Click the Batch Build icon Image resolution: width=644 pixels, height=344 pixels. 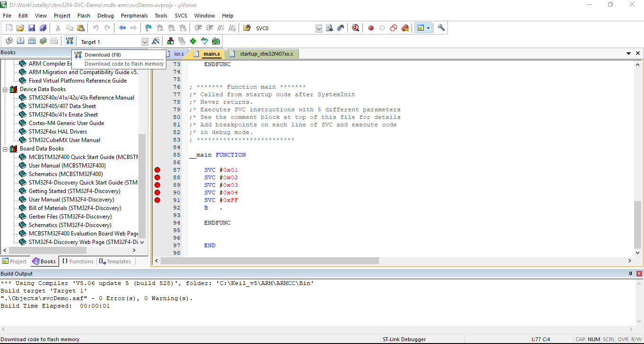point(43,42)
